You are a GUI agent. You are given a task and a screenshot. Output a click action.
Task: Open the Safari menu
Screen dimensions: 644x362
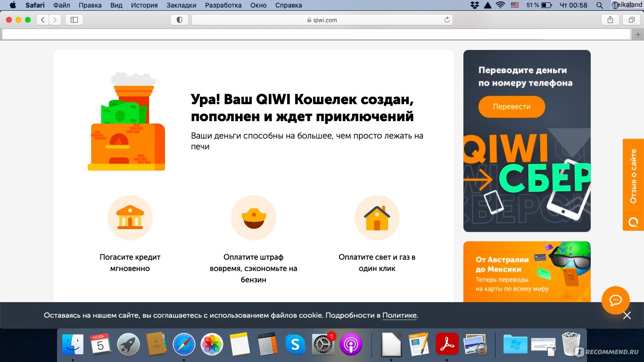[x=34, y=5]
